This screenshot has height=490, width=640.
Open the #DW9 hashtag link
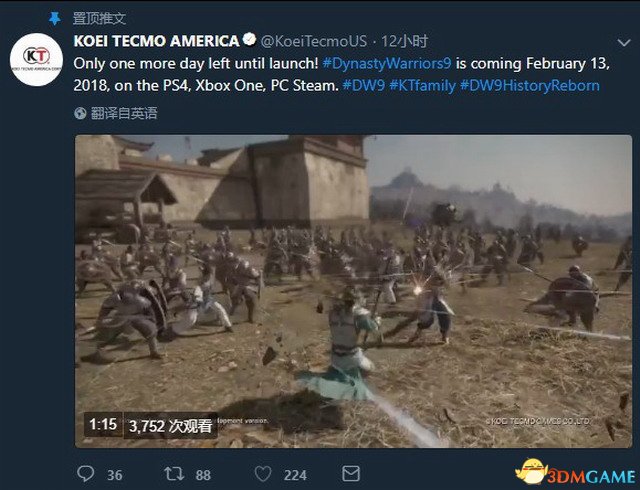[362, 85]
